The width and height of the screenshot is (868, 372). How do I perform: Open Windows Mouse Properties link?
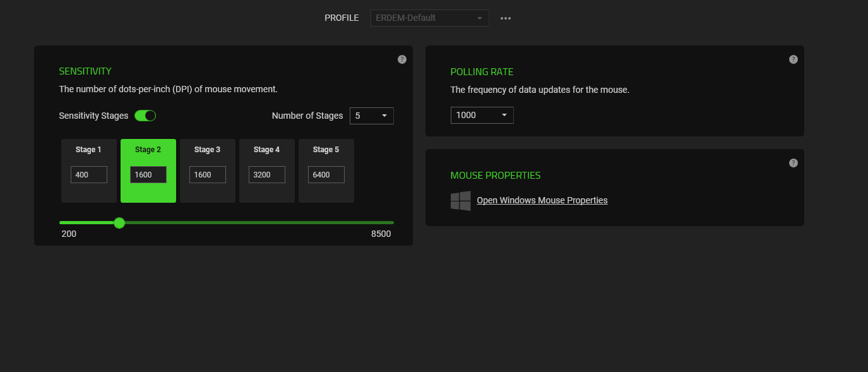point(542,200)
